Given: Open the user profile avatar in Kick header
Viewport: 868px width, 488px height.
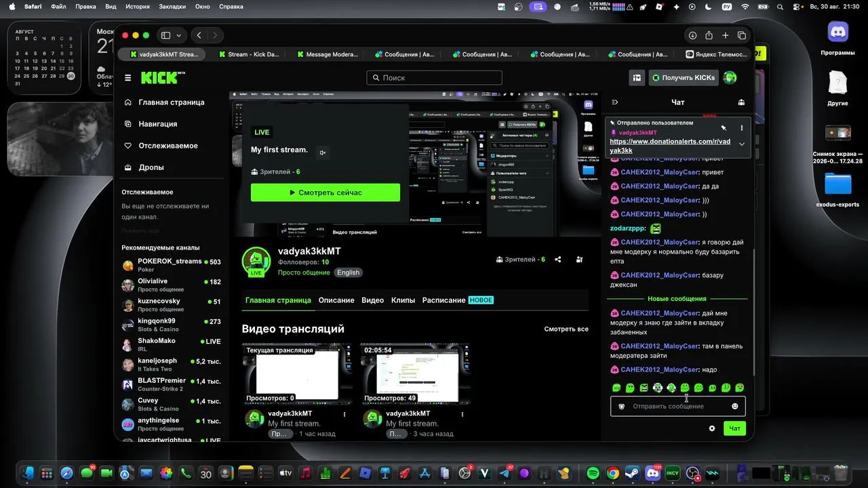Looking at the screenshot, I should [x=730, y=78].
